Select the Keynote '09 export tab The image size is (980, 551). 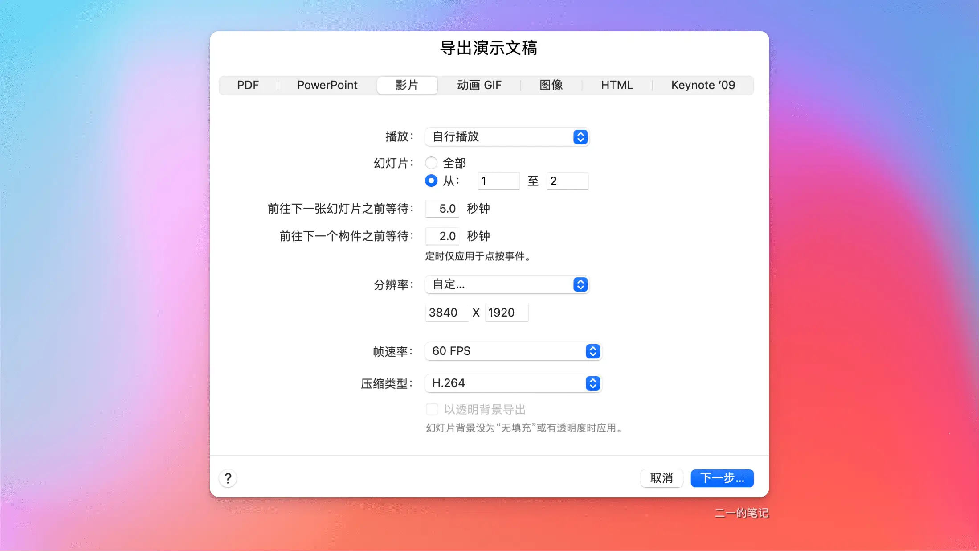click(703, 85)
